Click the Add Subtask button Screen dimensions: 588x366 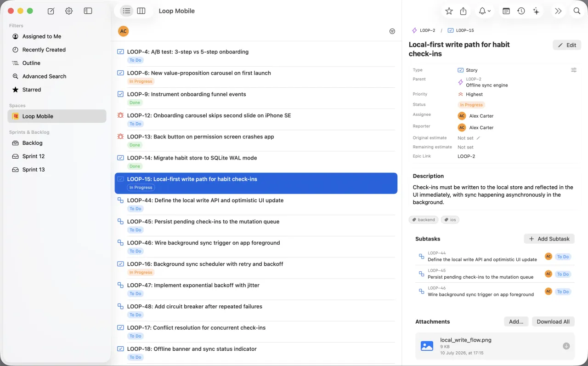point(549,239)
